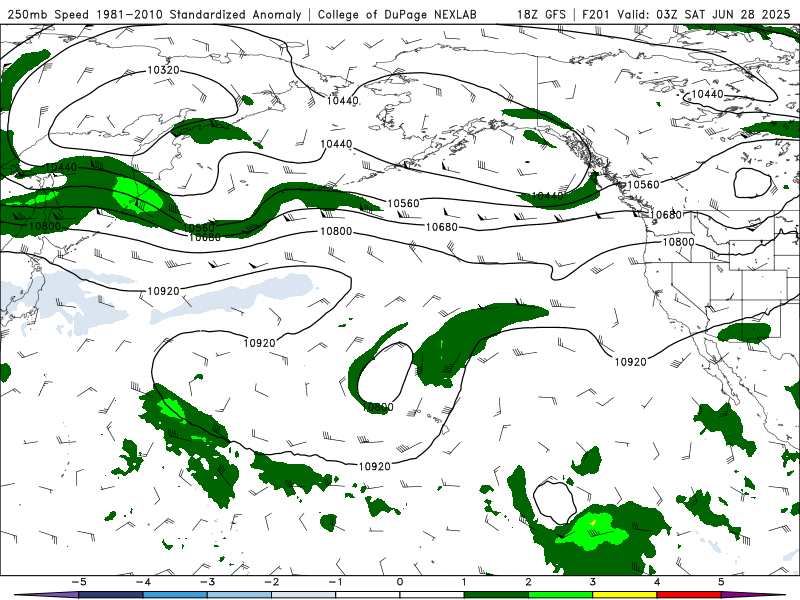Image resolution: width=800 pixels, height=600 pixels.
Task: Click the '−3' colorbar tick label
Action: [x=207, y=582]
